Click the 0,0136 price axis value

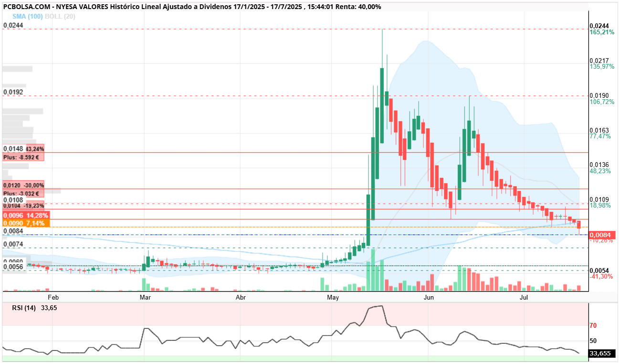[x=599, y=165]
